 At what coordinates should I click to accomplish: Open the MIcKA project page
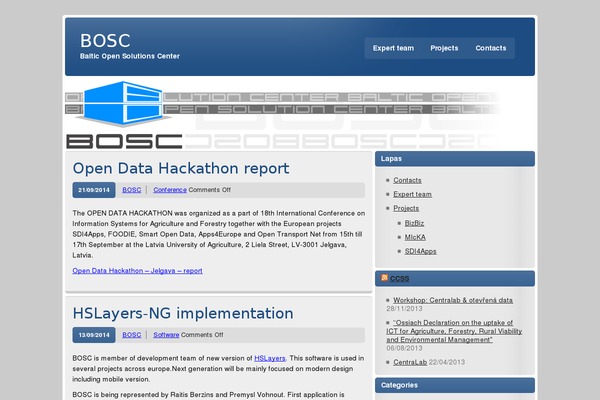415,237
